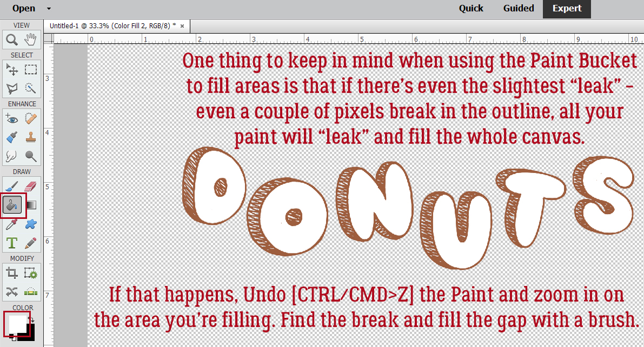This screenshot has height=347, width=644.
Task: Select the Red Eye Removal tool
Action: click(x=12, y=119)
